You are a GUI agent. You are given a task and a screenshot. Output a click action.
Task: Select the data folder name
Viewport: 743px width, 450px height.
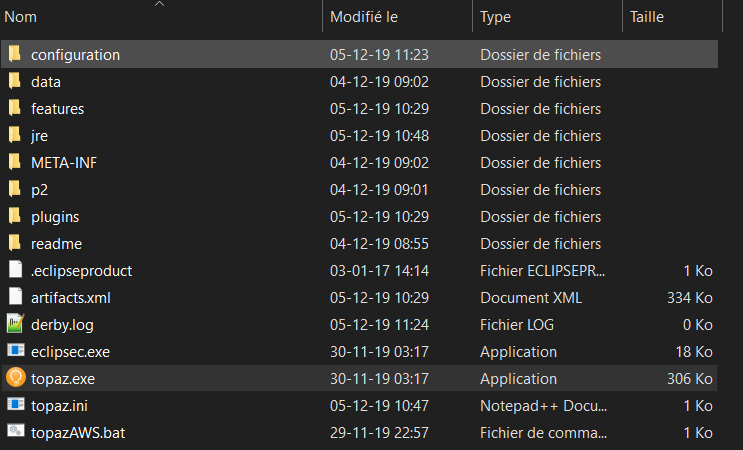point(46,82)
